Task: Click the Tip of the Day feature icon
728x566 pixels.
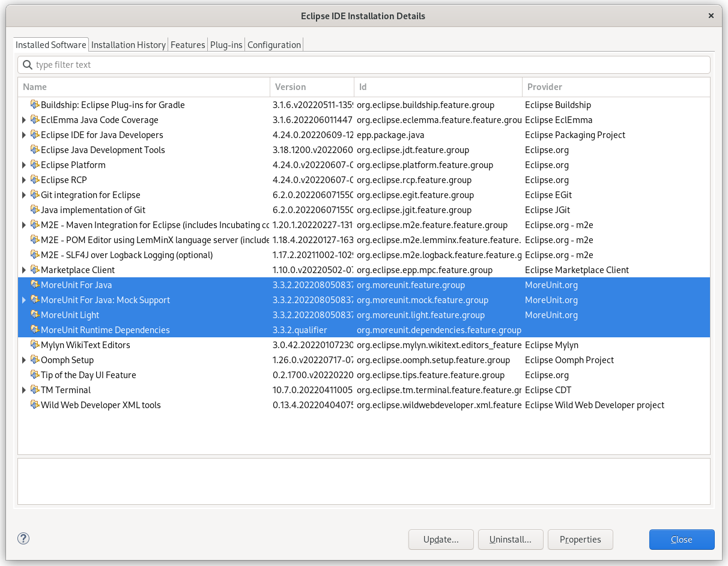Action: tap(34, 375)
